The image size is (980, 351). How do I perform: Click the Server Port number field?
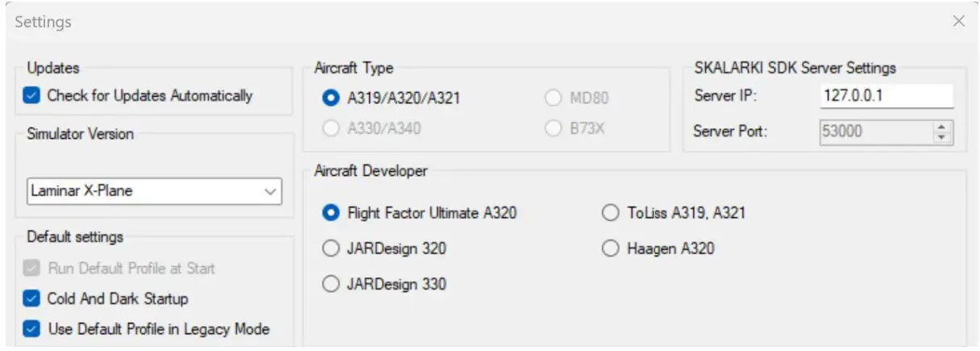(x=874, y=132)
